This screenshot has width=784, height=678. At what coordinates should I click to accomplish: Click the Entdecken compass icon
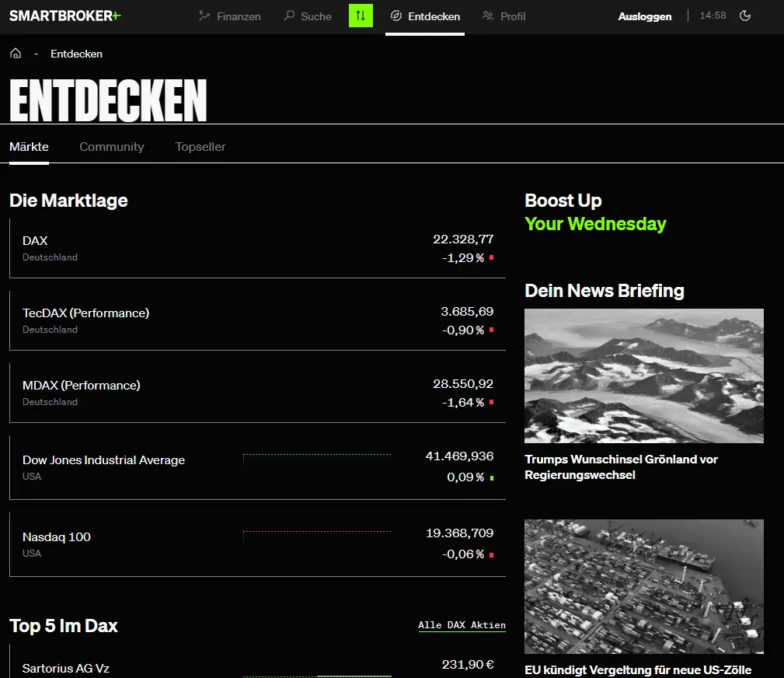point(396,16)
